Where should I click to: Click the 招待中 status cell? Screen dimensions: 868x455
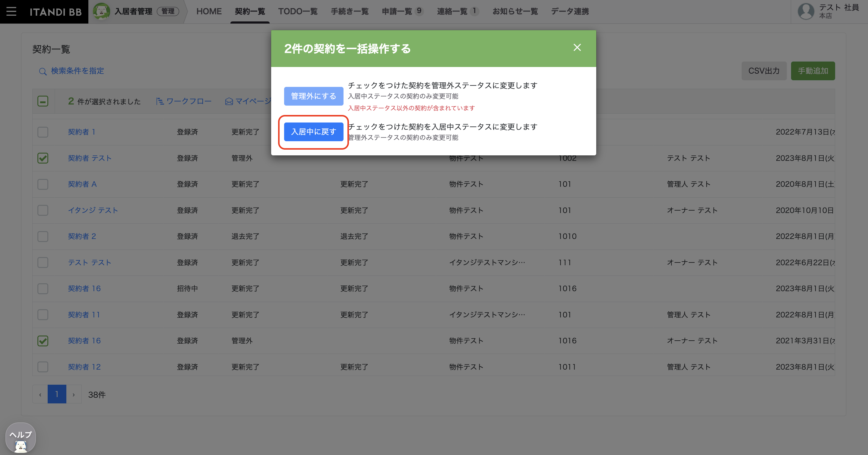187,288
